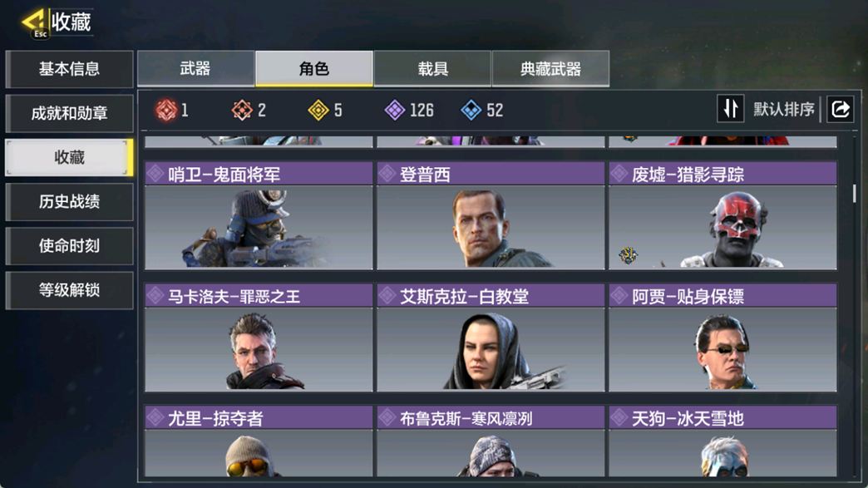Screen dimensions: 868x488
Task: Select the 艾斯克拉-白教堂 character card
Action: click(491, 338)
